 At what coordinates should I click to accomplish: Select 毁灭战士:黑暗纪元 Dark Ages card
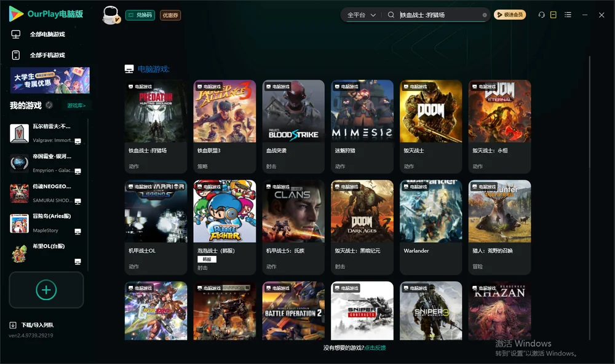point(362,227)
